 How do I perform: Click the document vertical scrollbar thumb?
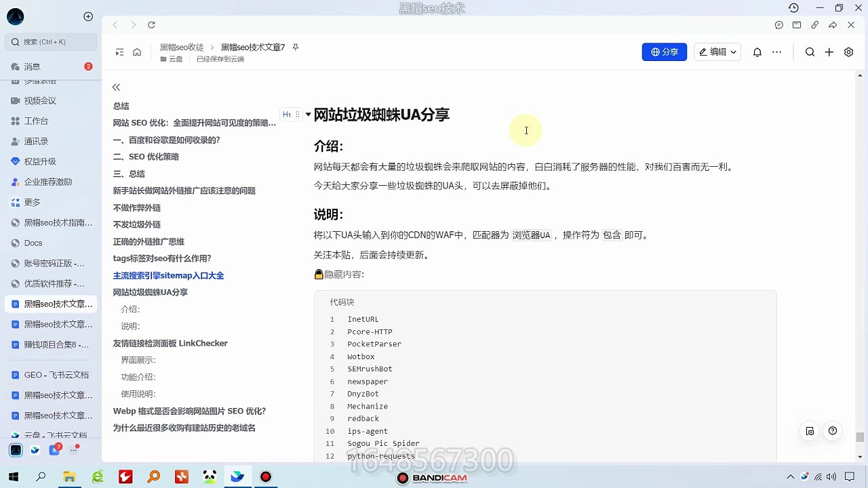[x=859, y=437]
